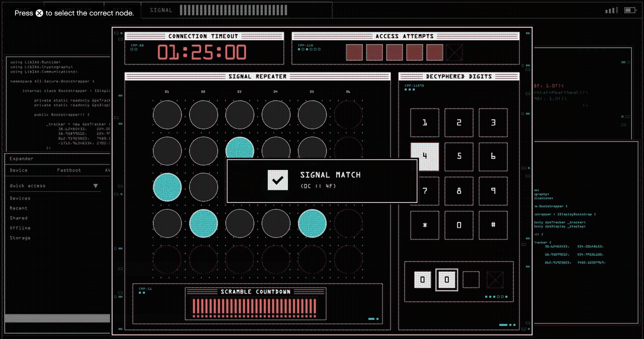The image size is (644, 339).
Task: Select the cyan node in column 02, fourth row
Action: tap(203, 223)
